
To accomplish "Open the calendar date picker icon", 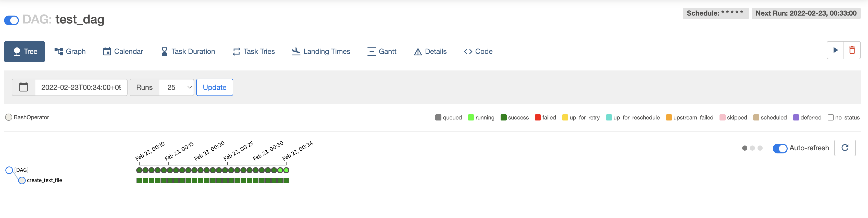I will click(23, 87).
